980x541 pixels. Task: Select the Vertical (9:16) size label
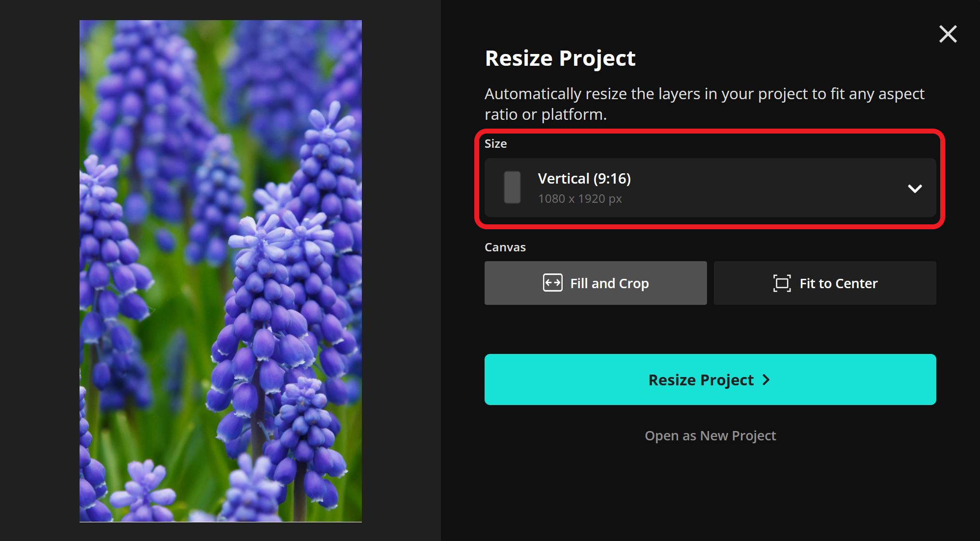tap(584, 179)
